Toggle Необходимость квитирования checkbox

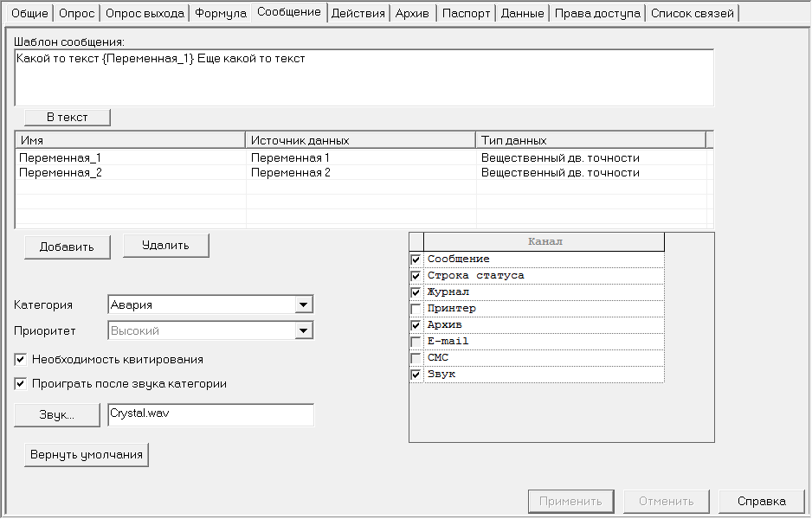[x=21, y=360]
